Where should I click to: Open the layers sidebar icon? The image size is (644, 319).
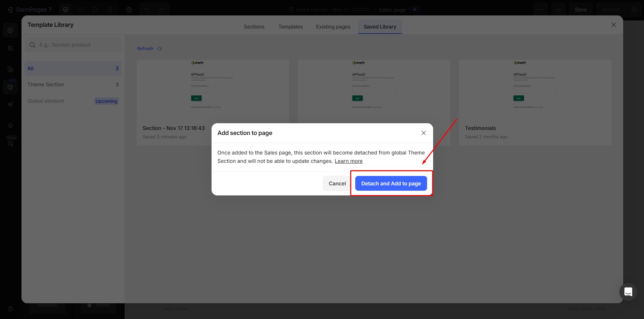pyautogui.click(x=10, y=126)
